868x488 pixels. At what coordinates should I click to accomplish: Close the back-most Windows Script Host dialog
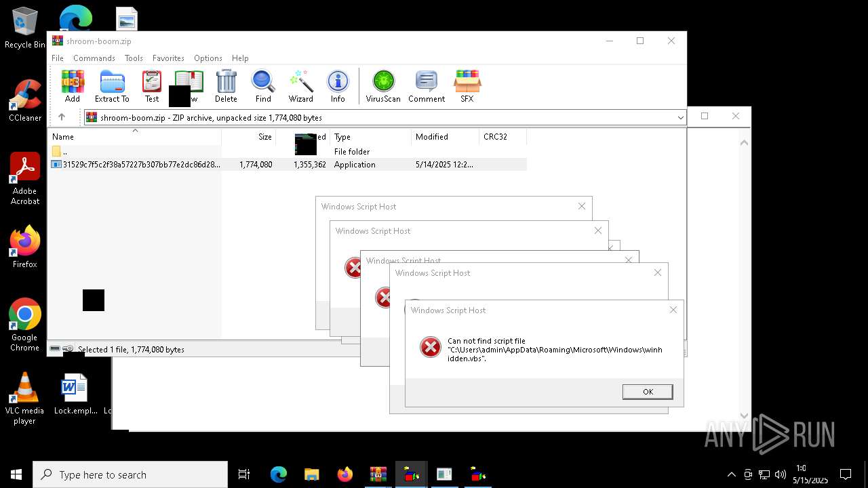tap(581, 206)
